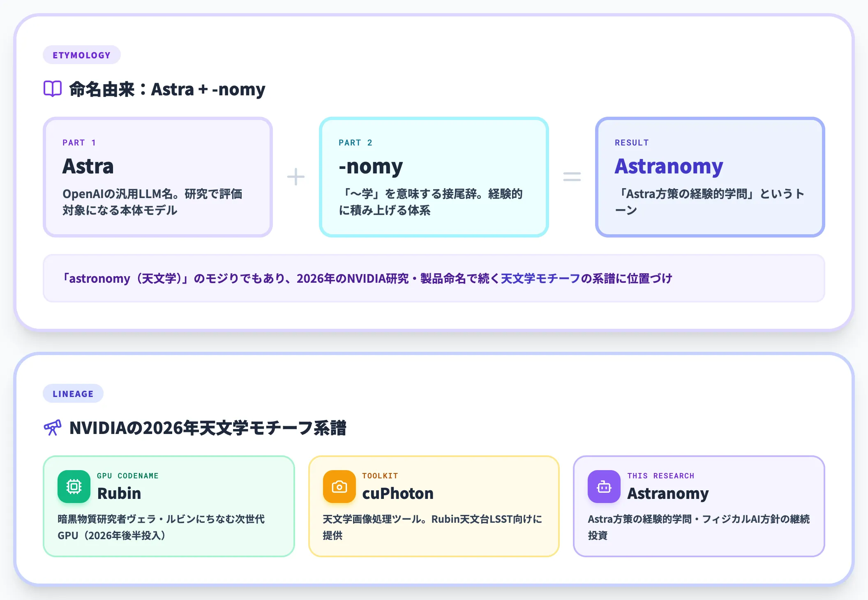
Task: Click the note starting 「astronomy（天文学）」
Action: [x=434, y=278]
